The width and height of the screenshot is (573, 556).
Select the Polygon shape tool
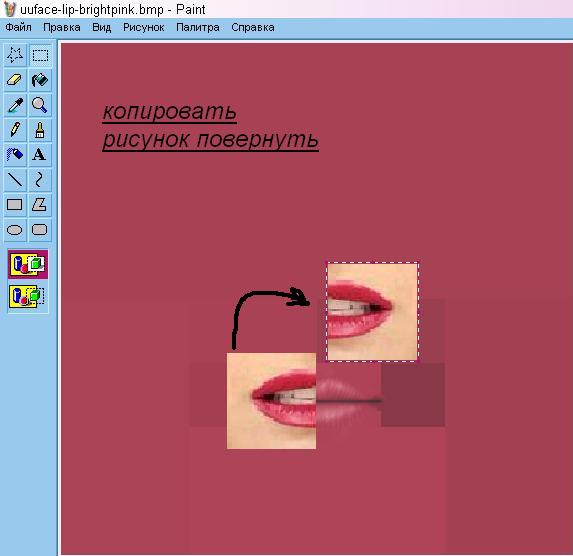[40, 204]
